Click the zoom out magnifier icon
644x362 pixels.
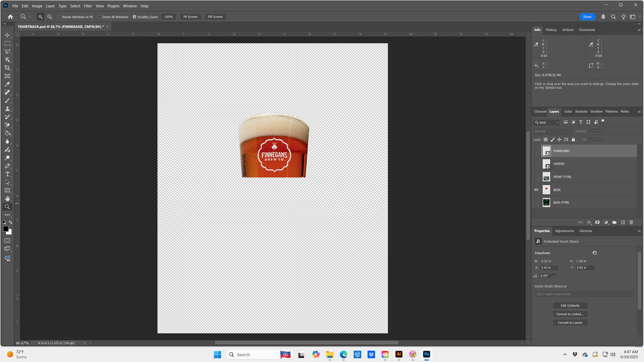(x=49, y=17)
